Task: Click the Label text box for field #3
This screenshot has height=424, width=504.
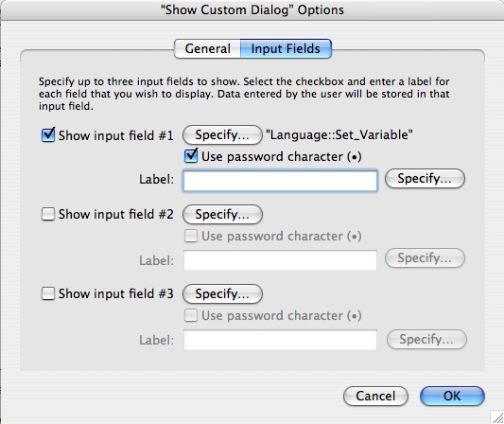Action: (280, 340)
